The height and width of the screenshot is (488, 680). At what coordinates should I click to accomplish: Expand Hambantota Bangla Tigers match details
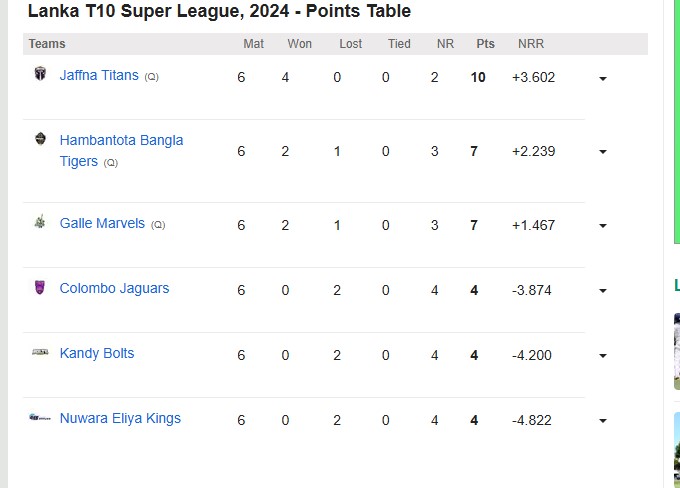(603, 152)
